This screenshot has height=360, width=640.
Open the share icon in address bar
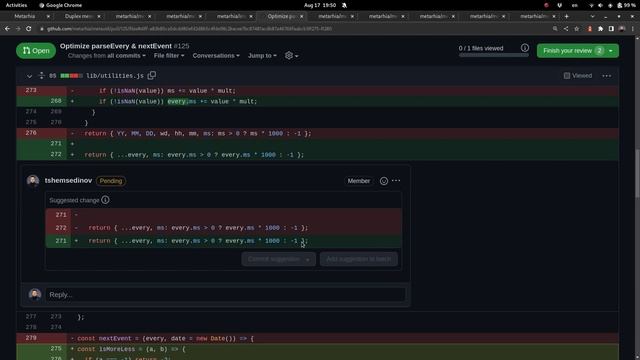pos(566,29)
